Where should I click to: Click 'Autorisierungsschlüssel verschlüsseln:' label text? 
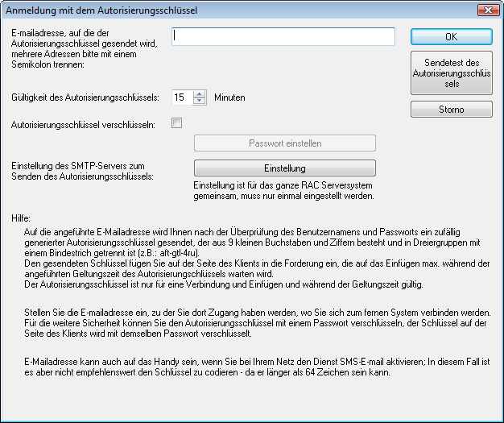[83, 125]
